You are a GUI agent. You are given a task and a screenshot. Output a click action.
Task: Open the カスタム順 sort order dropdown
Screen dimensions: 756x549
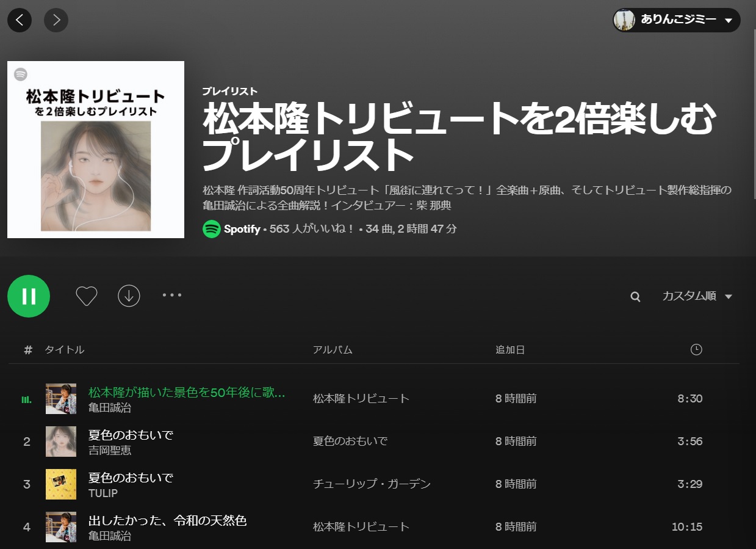point(697,296)
